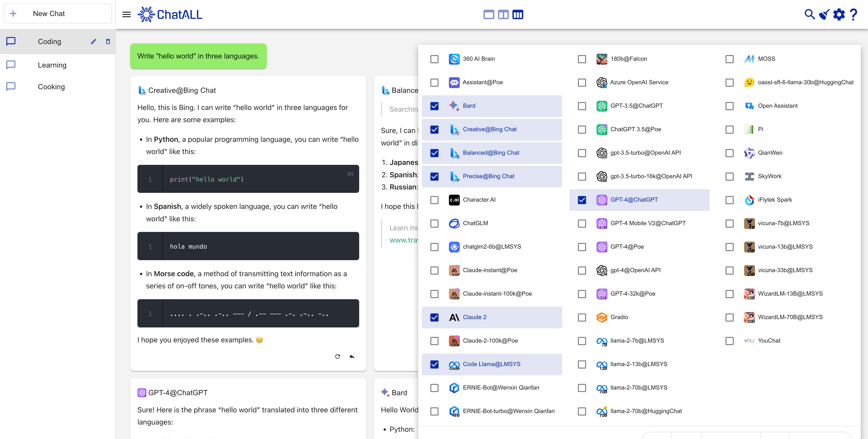The width and height of the screenshot is (868, 439).
Task: Enable the vicuna-13b@LMSYS checkbox
Action: (x=729, y=247)
